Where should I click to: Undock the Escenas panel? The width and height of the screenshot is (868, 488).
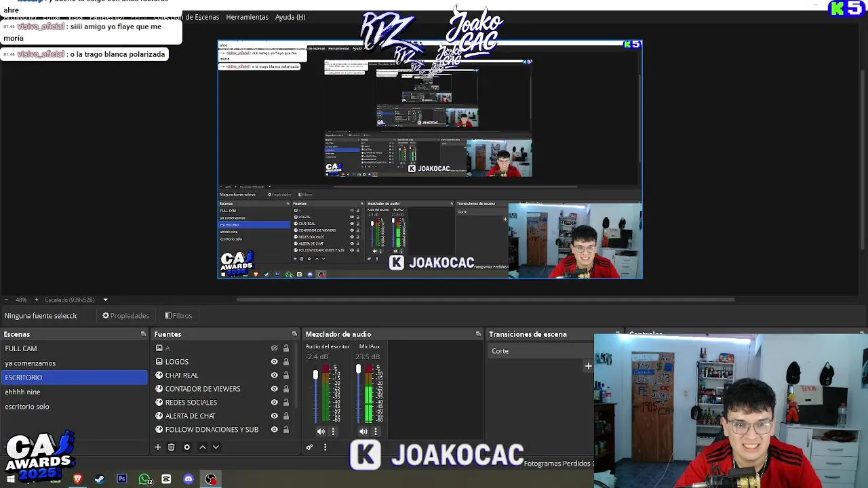[143, 334]
